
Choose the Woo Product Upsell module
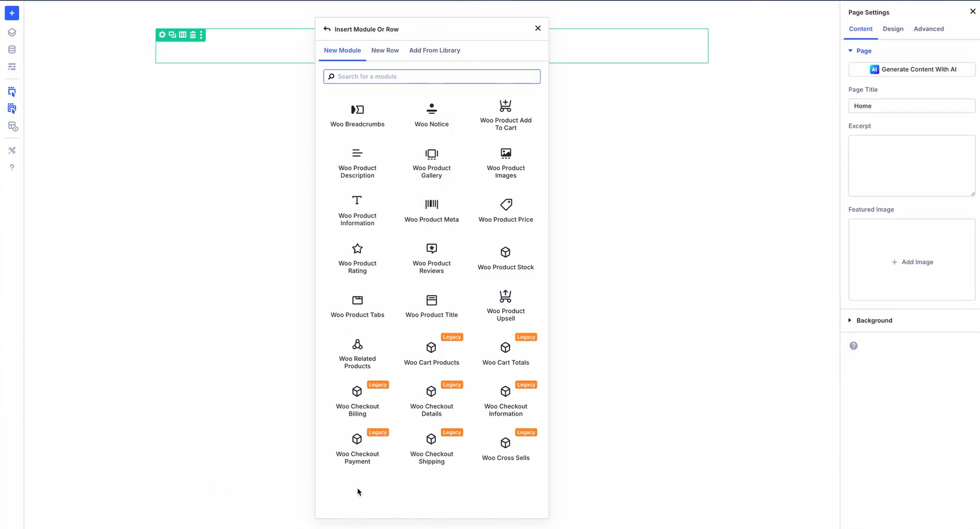(x=506, y=306)
